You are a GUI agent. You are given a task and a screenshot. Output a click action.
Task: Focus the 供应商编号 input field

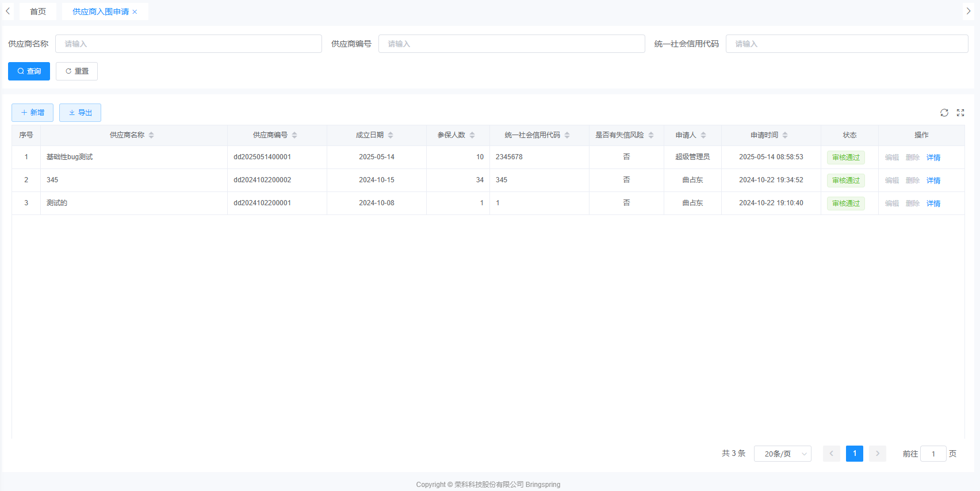(x=511, y=44)
